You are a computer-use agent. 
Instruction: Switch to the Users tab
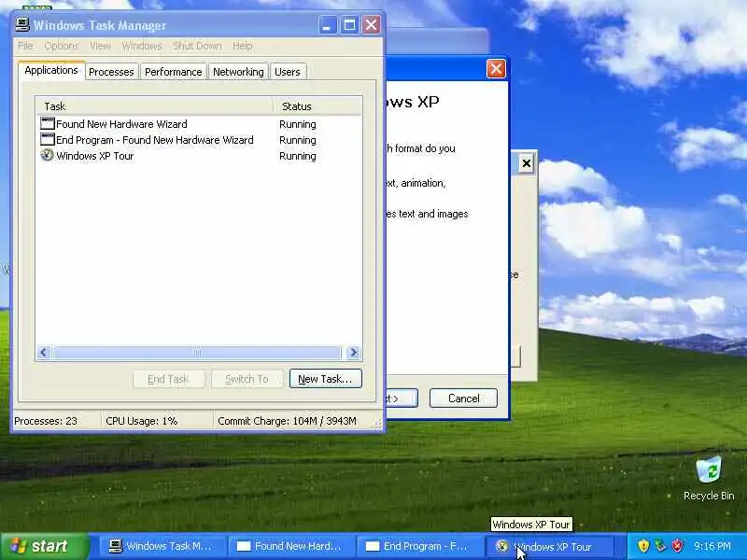pos(288,72)
